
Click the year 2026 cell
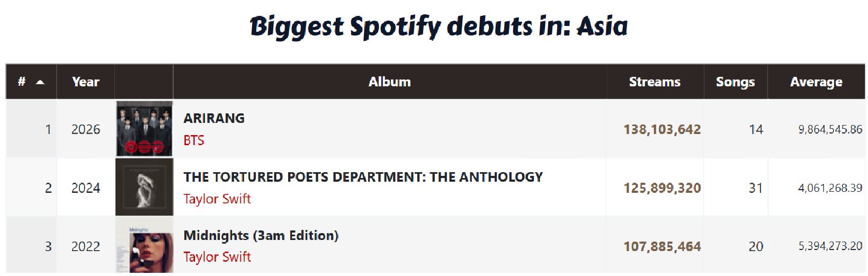[86, 129]
